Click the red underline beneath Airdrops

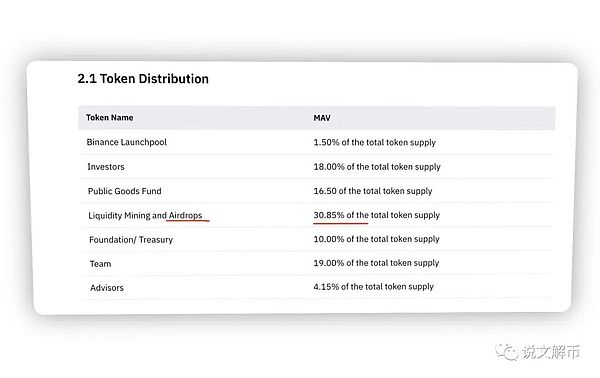point(188,220)
